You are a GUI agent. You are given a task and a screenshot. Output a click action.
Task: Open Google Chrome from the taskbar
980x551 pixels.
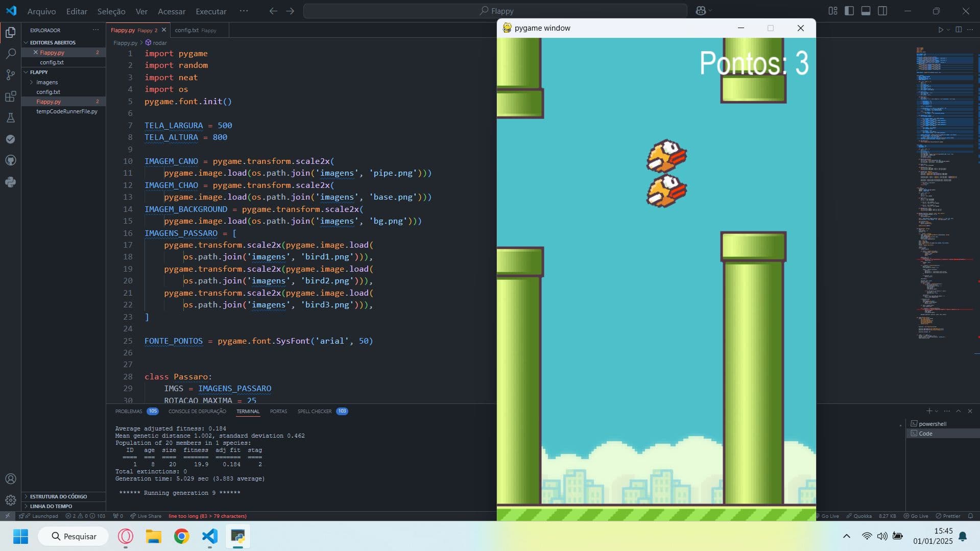click(181, 536)
